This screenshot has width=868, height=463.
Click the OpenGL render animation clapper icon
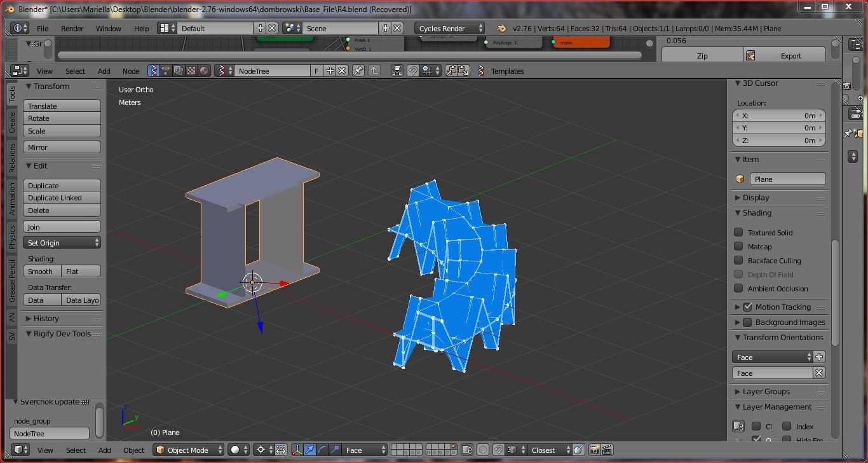click(607, 450)
